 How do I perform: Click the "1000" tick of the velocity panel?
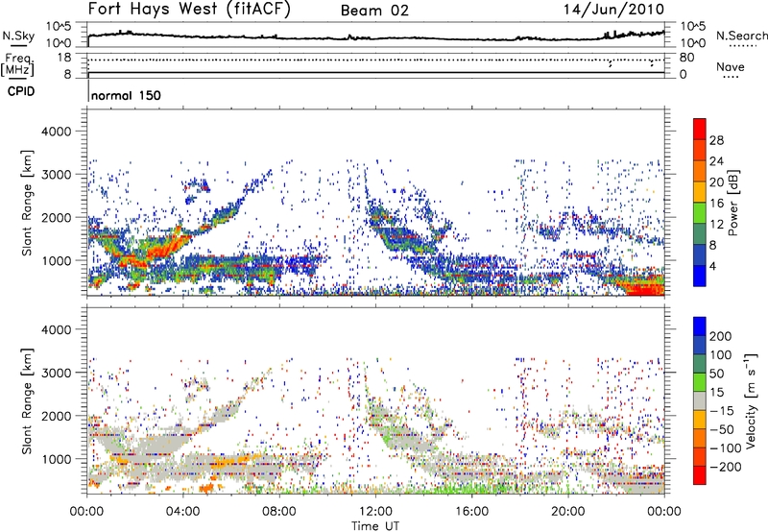click(56, 459)
